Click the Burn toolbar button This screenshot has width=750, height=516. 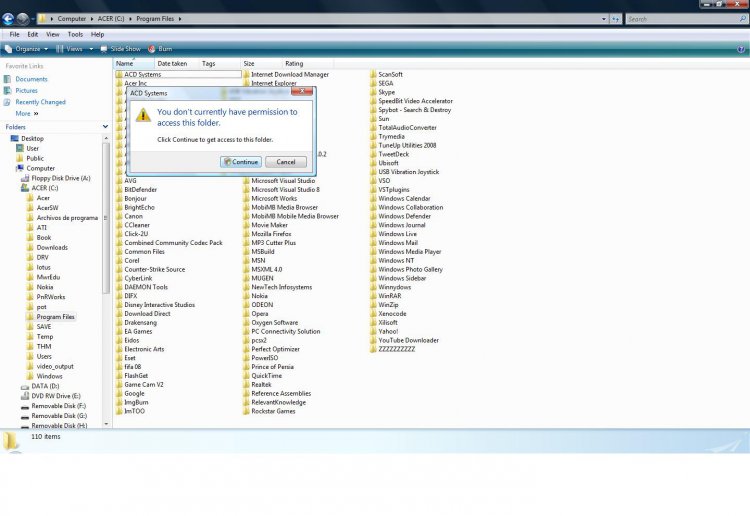pos(160,49)
